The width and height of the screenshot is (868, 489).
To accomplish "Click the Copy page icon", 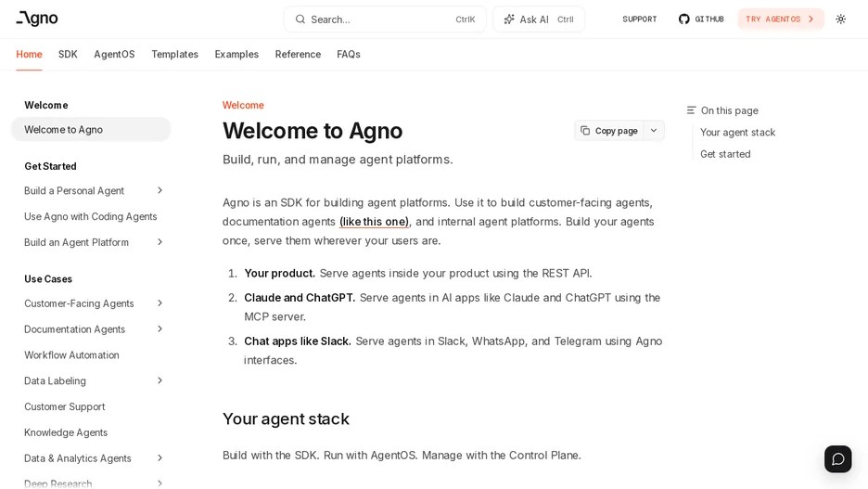I will click(x=585, y=131).
